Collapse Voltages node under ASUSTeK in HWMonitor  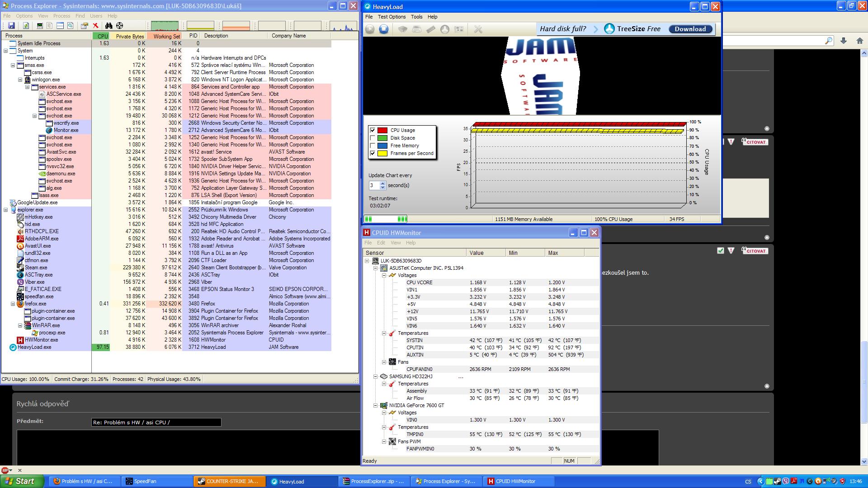coord(384,275)
